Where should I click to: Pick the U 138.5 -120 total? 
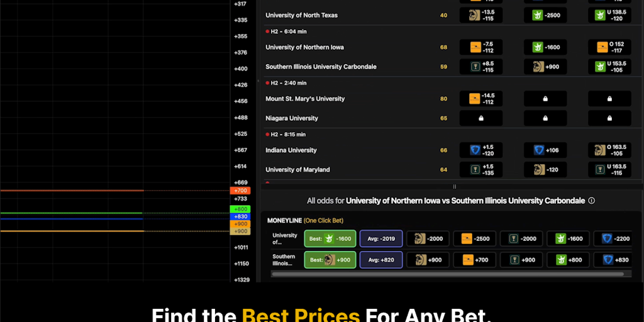tap(609, 15)
